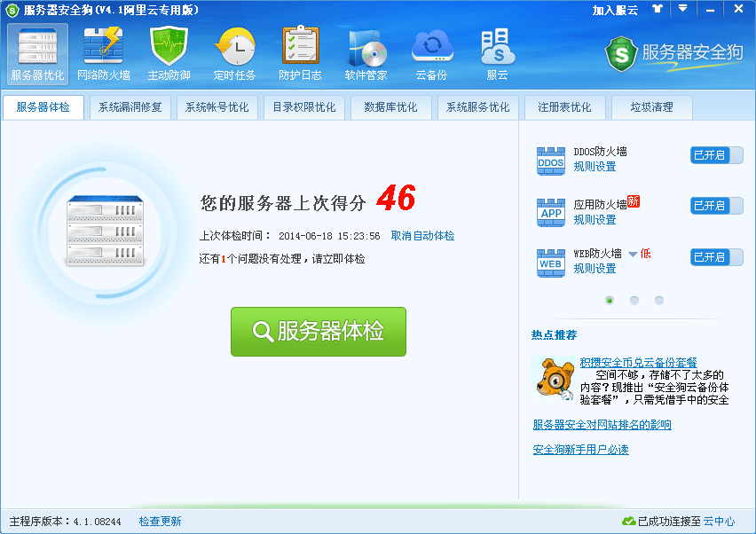Expand the WEB防火墙 level dropdown arrow

633,254
